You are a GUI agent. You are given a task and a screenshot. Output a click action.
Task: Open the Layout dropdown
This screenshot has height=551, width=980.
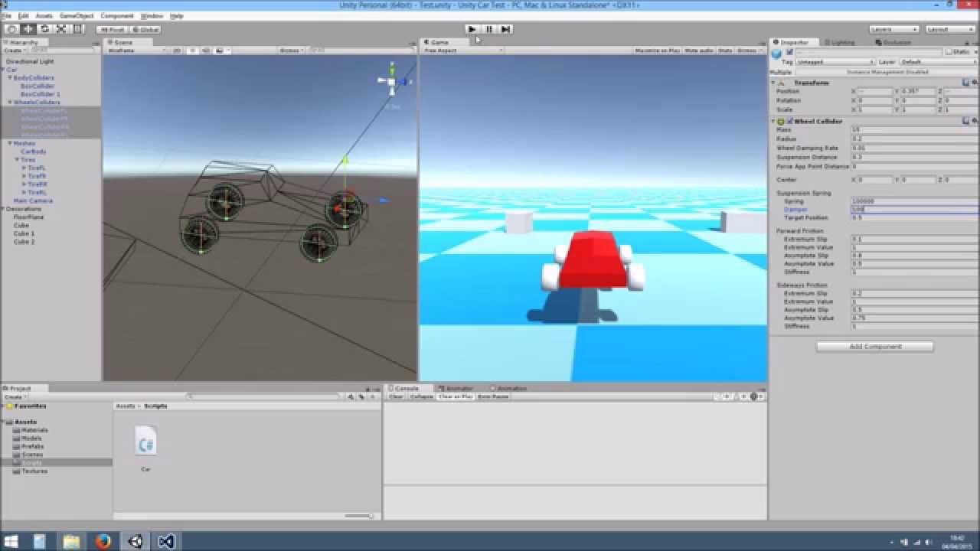(950, 29)
